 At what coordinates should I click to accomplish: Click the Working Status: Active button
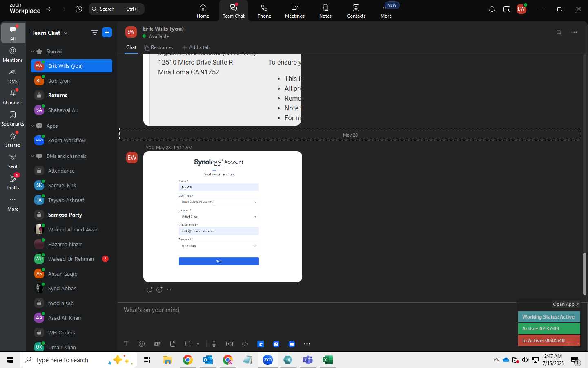(549, 317)
